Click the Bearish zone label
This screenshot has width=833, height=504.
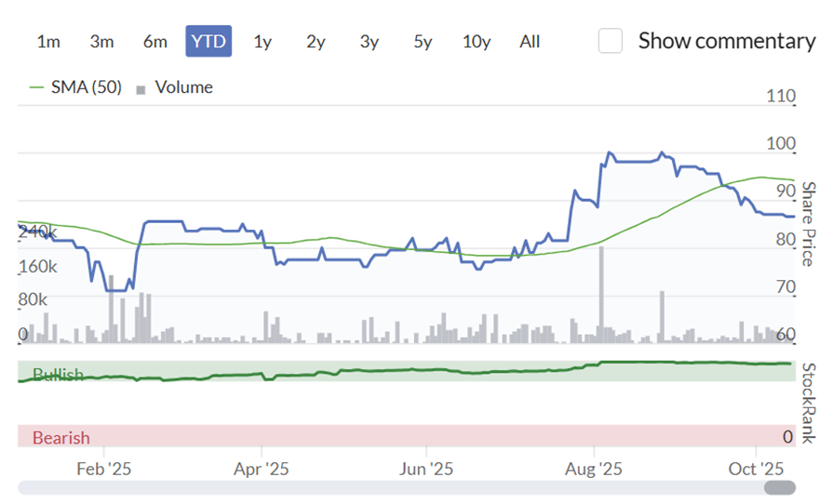point(61,438)
